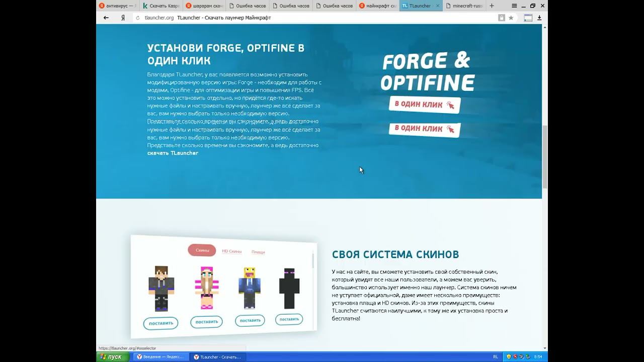Open the Windows пуск Start button
The image size is (644, 362).
pyautogui.click(x=112, y=357)
